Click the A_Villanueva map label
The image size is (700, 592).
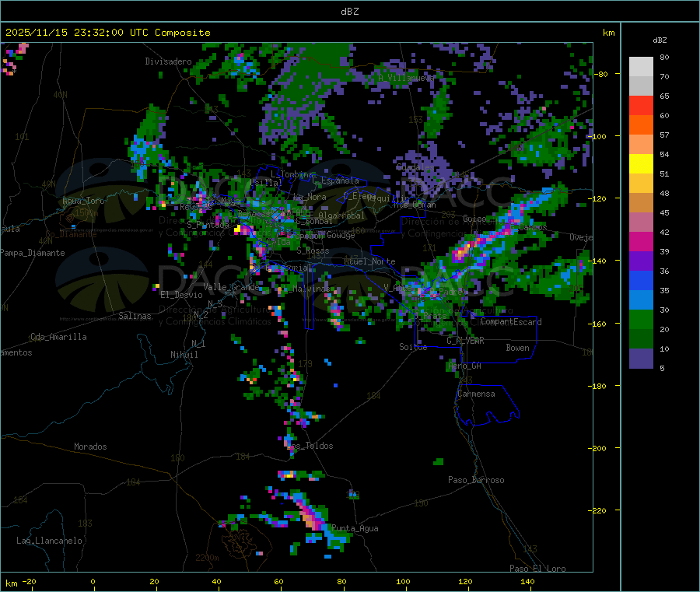click(406, 78)
